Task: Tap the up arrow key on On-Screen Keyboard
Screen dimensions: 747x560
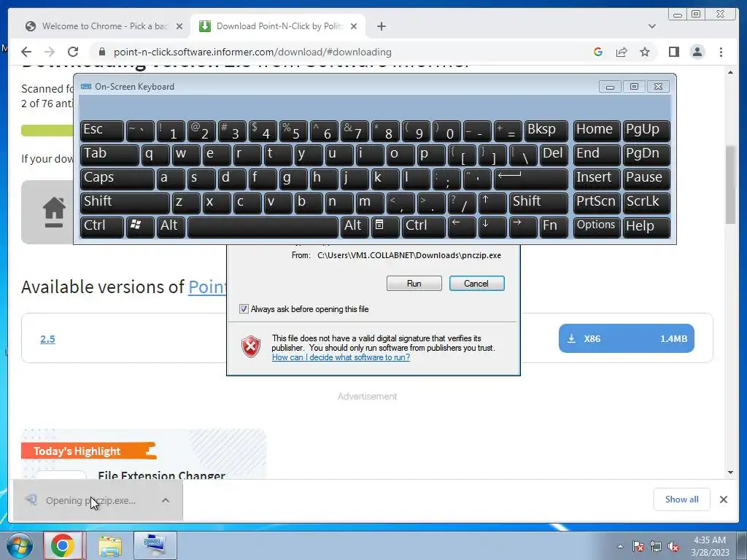Action: click(492, 203)
